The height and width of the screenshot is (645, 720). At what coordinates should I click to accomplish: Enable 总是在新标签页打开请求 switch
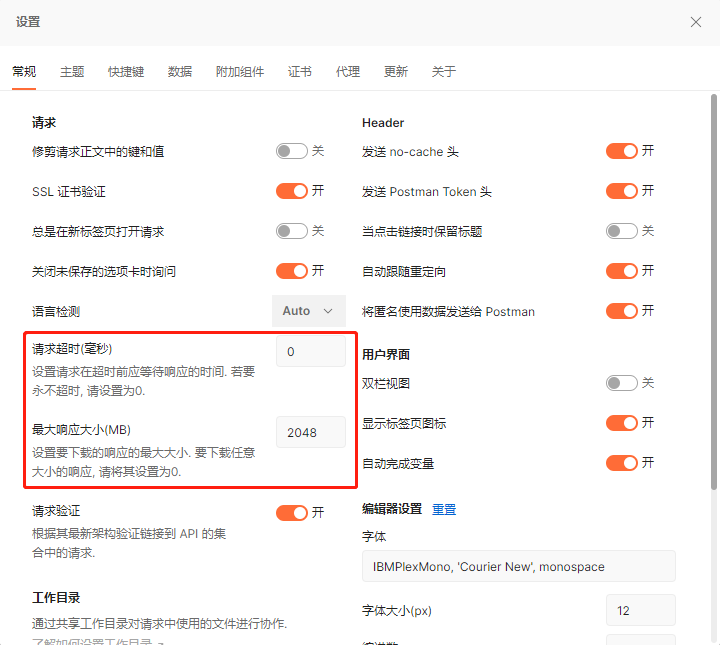pos(292,231)
